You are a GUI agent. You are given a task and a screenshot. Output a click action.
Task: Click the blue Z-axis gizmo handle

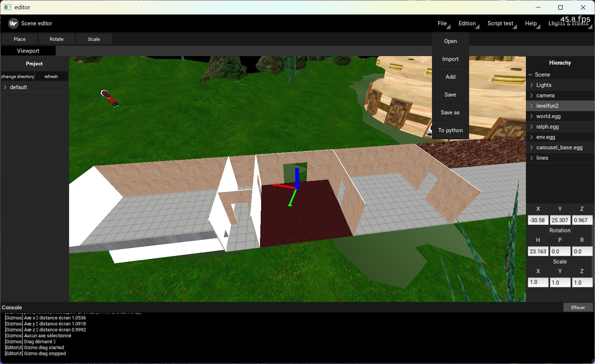pos(297,176)
